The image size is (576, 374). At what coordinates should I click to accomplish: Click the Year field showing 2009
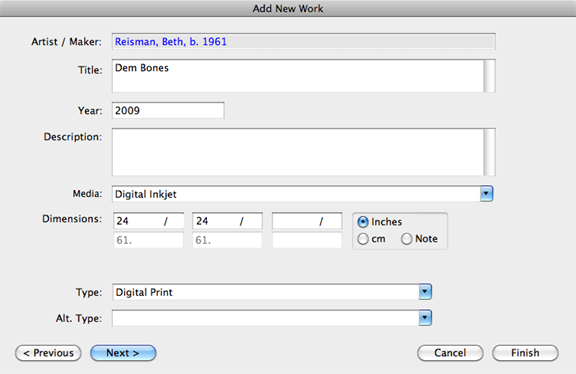(168, 110)
